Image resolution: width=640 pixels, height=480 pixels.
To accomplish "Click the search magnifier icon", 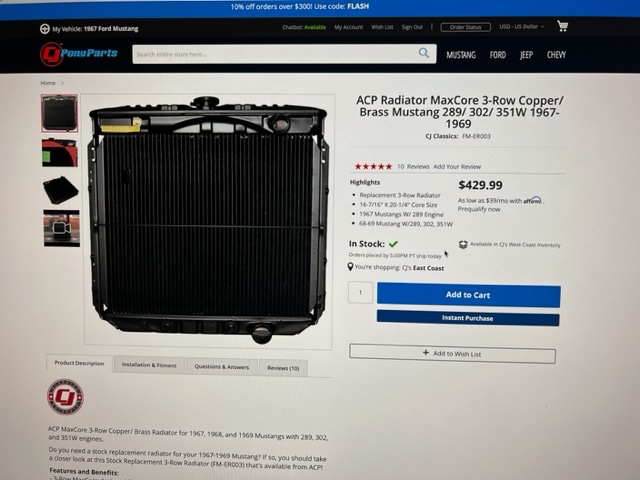I will point(424,53).
